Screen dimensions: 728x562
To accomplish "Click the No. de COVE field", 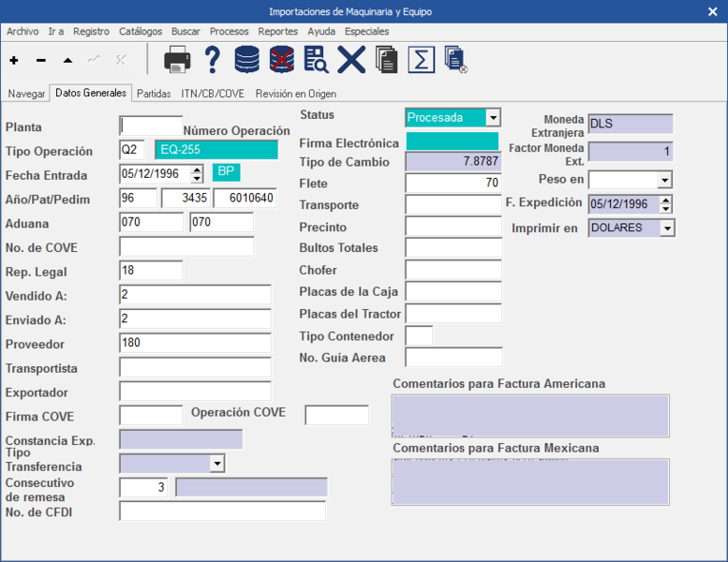I will pos(186,246).
